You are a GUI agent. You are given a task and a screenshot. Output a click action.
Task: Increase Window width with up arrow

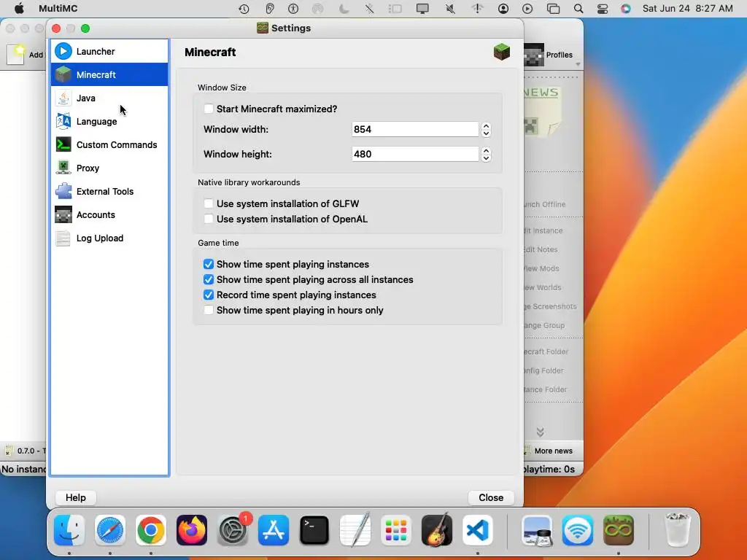point(486,126)
